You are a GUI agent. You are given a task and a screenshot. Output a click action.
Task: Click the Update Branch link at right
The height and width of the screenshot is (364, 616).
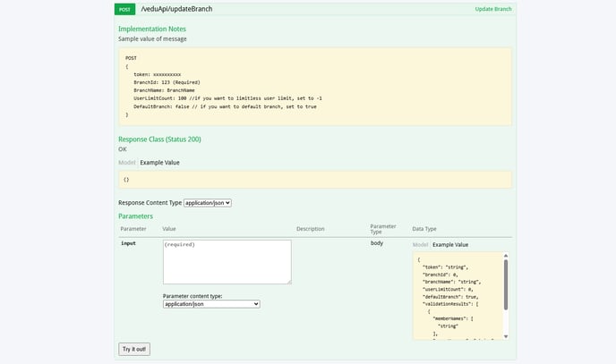coord(495,9)
